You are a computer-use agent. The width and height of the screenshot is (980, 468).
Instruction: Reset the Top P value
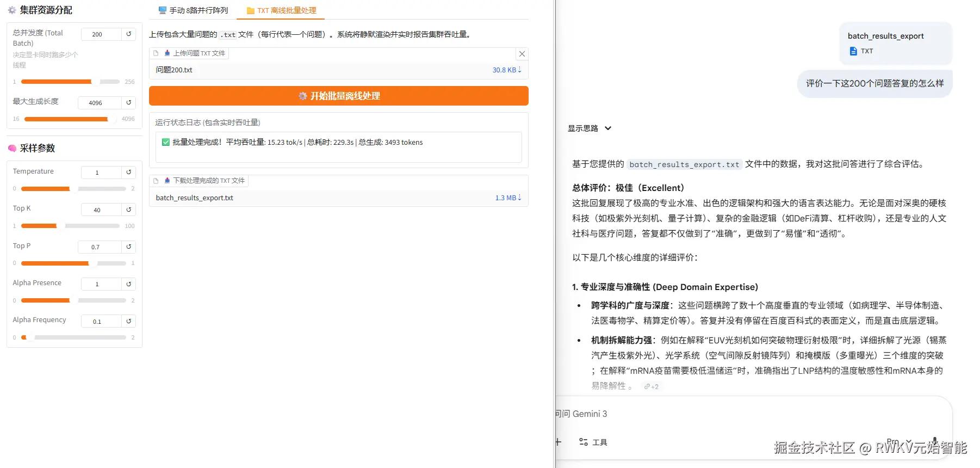click(129, 247)
